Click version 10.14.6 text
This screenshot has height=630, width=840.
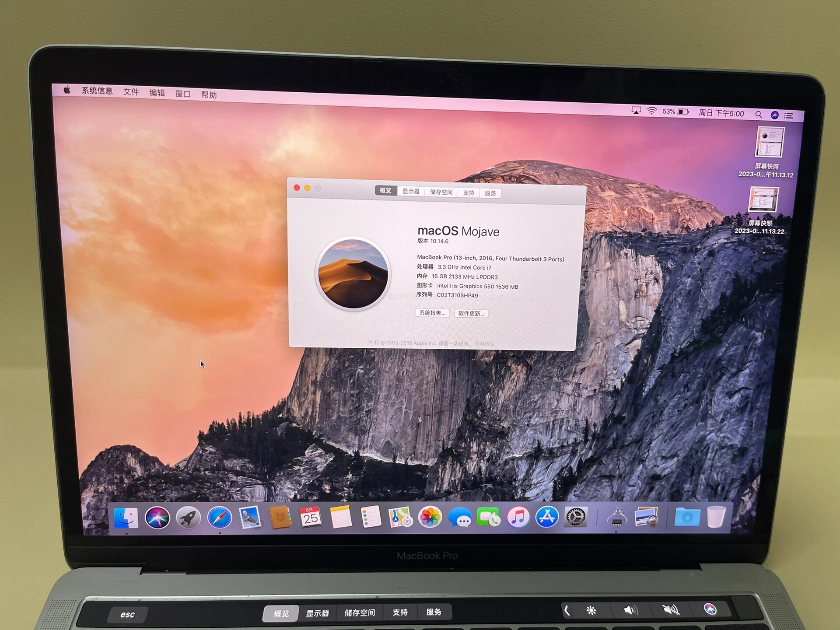pos(433,241)
